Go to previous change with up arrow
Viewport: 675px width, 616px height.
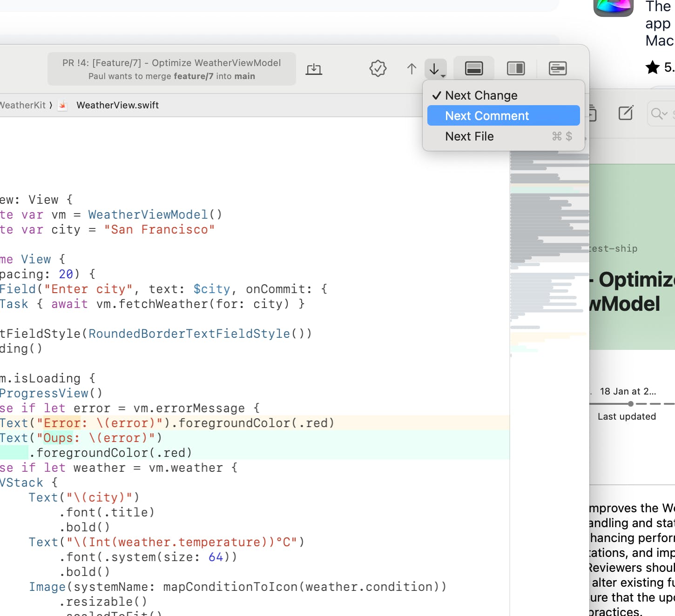[x=412, y=69]
